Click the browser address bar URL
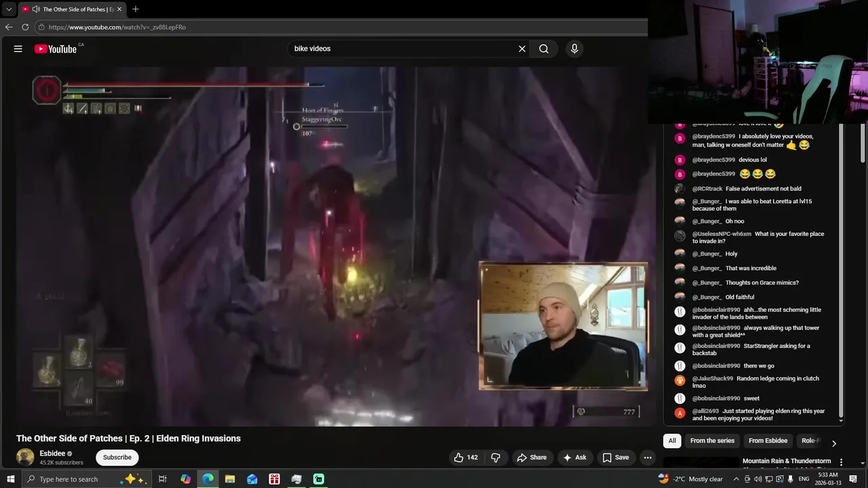The image size is (868, 488). coord(117,27)
